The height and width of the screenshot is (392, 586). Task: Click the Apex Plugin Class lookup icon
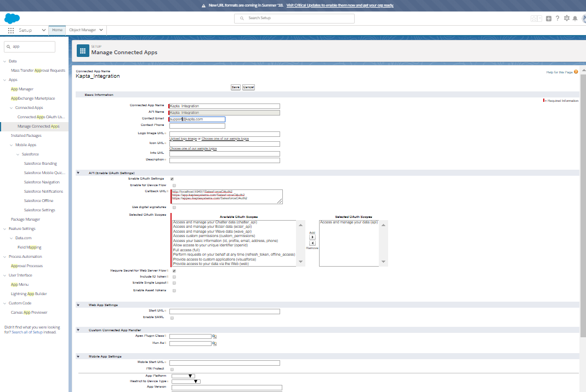[214, 336]
